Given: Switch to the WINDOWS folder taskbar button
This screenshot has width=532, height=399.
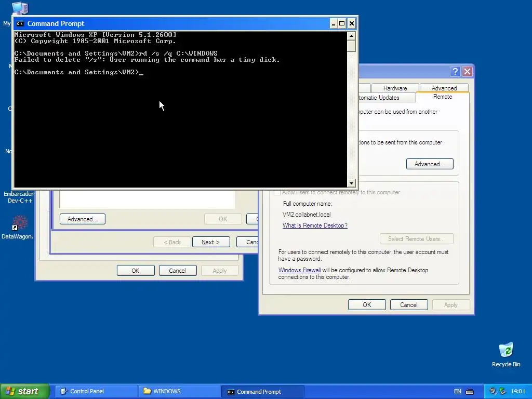Looking at the screenshot, I should click(179, 391).
